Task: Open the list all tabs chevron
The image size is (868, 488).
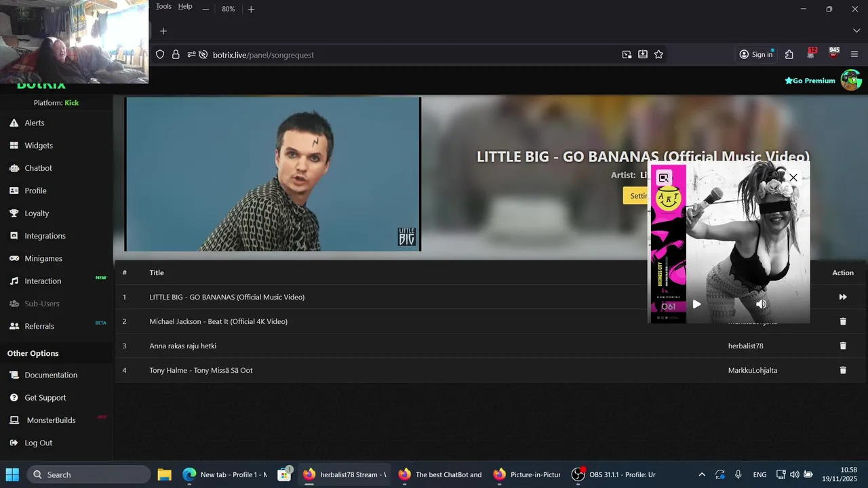Action: coord(856,31)
